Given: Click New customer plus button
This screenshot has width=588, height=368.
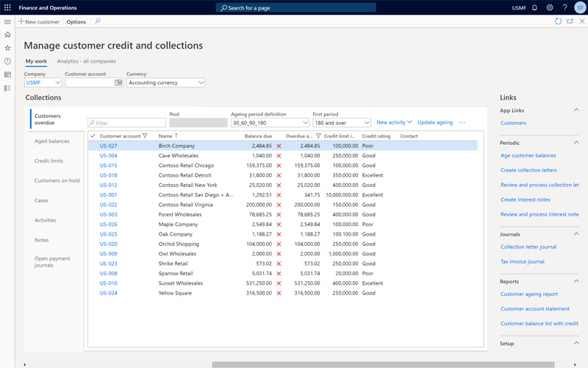Looking at the screenshot, I should 39,22.
